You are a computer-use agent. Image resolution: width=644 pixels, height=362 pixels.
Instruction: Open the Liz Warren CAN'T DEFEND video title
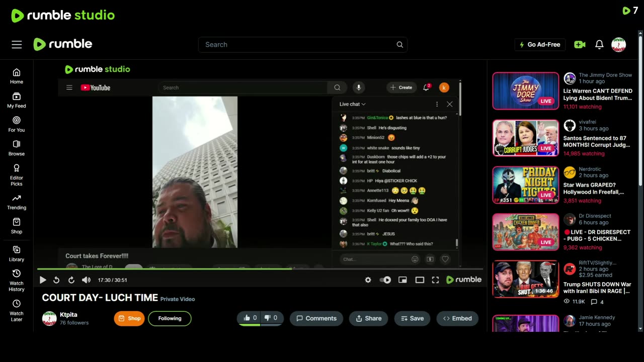(598, 95)
